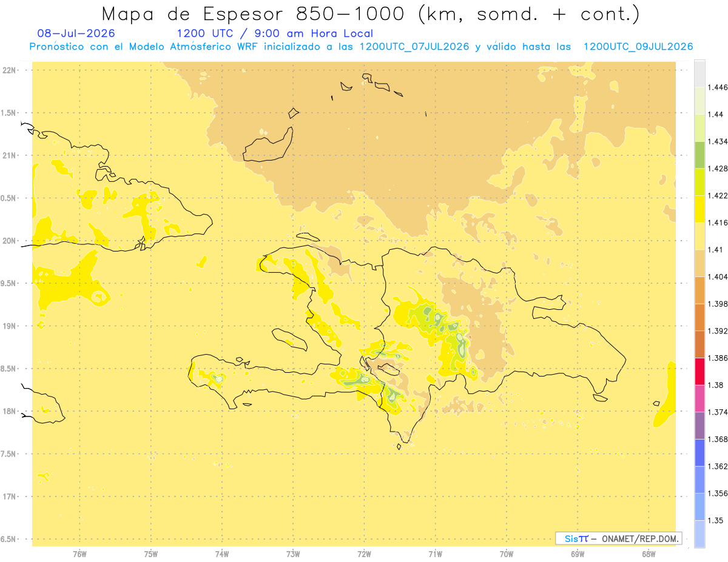Pick the orange legend swatch between 1.398 and 1.404
Screen dimensions: 728x562
pos(699,290)
